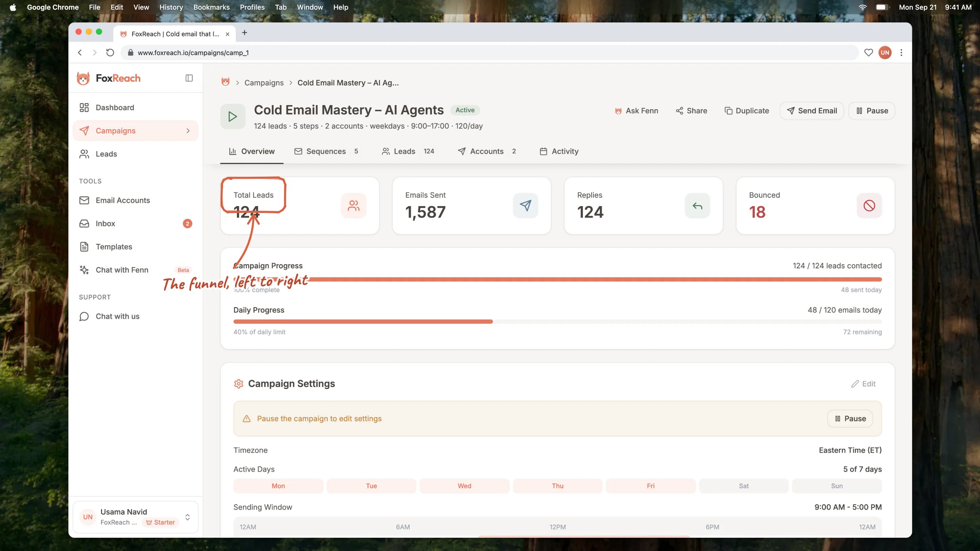
Task: Switch to the Activity tab
Action: [559, 151]
